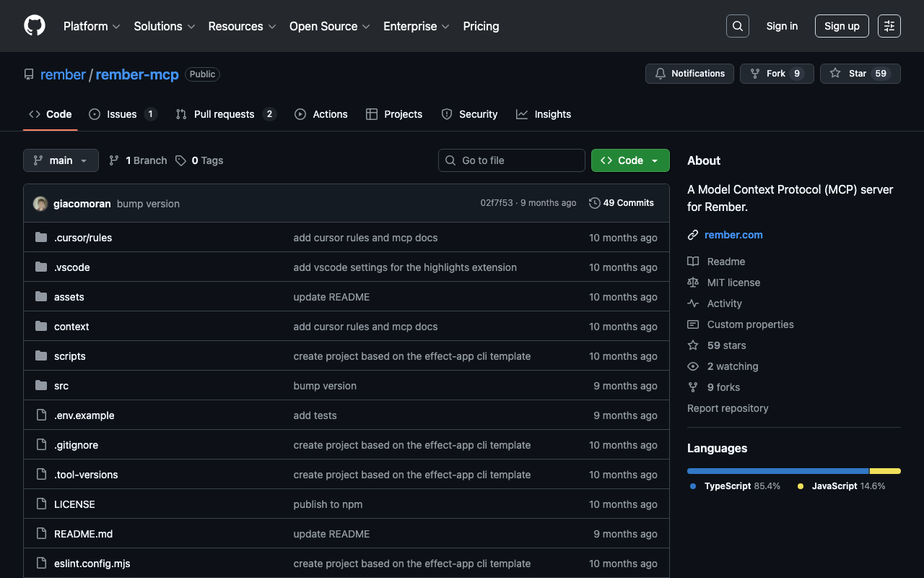924x578 pixels.
Task: Click the rember.com link icon
Action: click(693, 235)
